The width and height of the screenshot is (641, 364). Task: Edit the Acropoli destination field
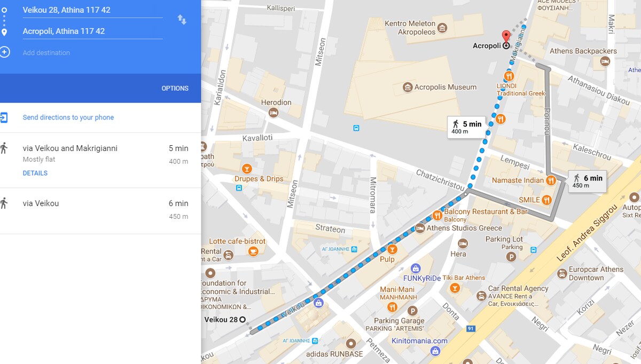coord(92,31)
